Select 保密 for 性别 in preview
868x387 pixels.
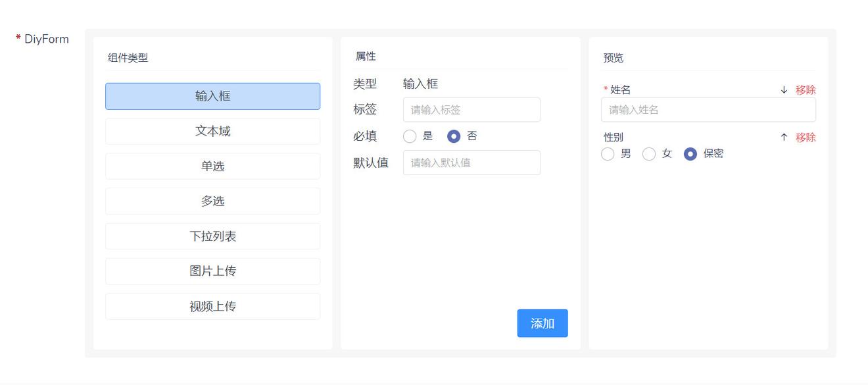coord(690,153)
